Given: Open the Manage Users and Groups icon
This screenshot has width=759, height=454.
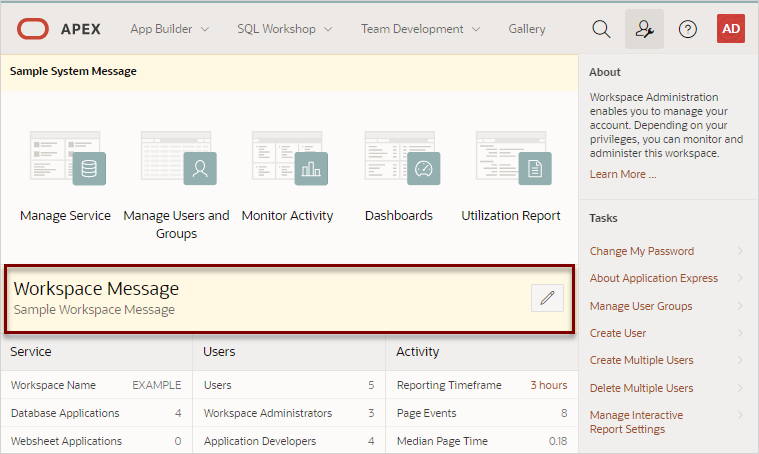Looking at the screenshot, I should [x=179, y=158].
